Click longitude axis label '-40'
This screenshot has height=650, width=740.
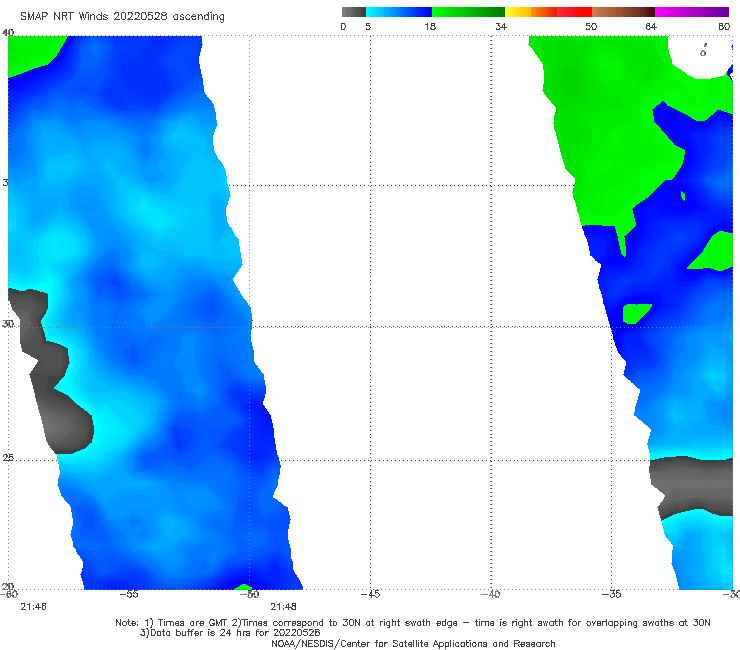(x=491, y=594)
